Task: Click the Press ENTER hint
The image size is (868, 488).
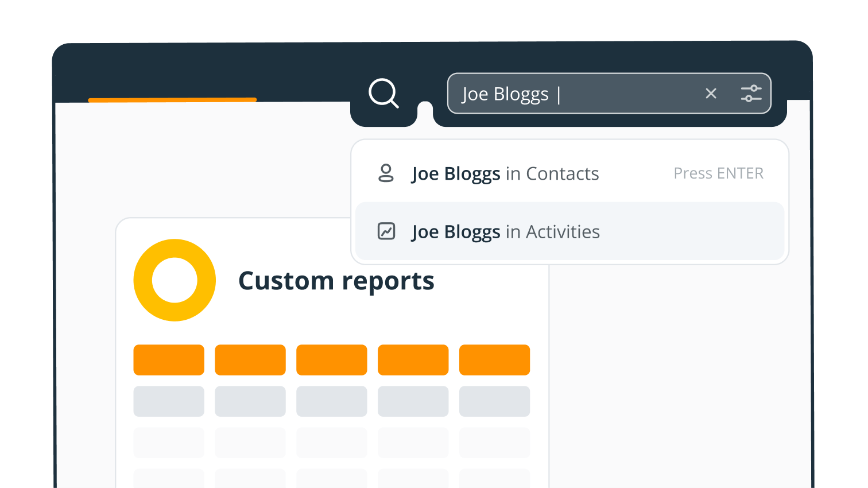Action: click(x=719, y=173)
